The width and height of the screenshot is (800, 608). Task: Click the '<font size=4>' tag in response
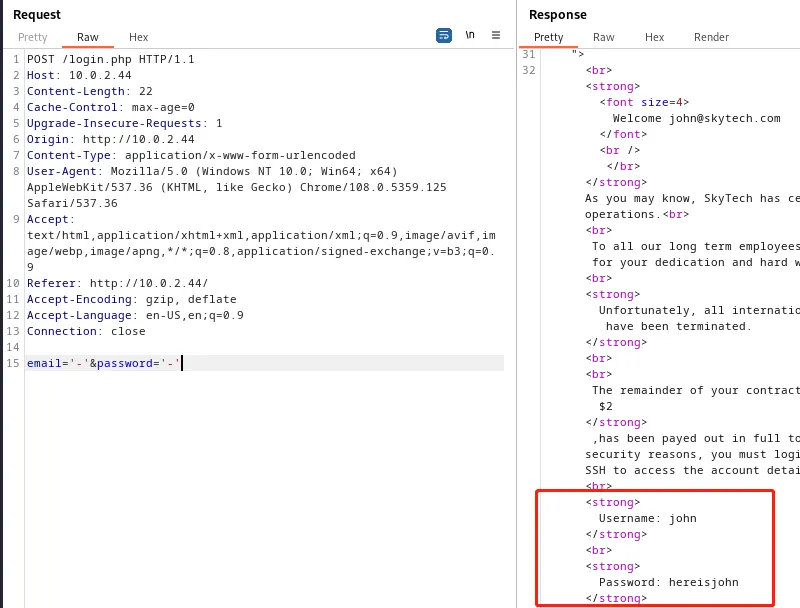coord(644,103)
